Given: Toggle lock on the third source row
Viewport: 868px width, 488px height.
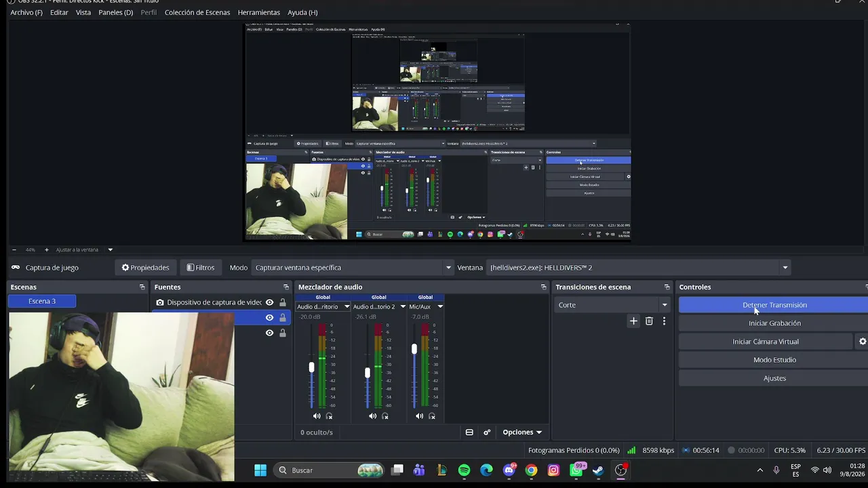Looking at the screenshot, I should pyautogui.click(x=283, y=333).
